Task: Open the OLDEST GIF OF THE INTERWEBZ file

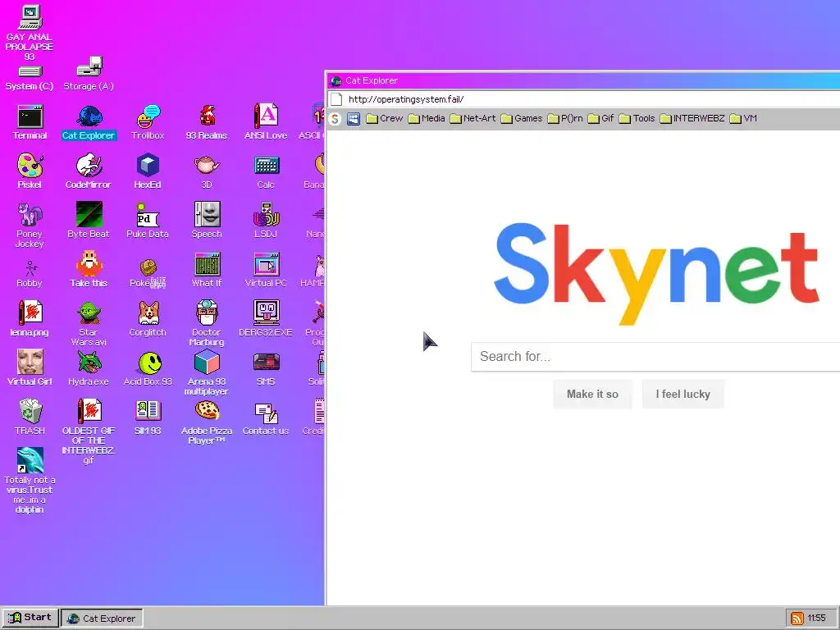Action: point(89,431)
